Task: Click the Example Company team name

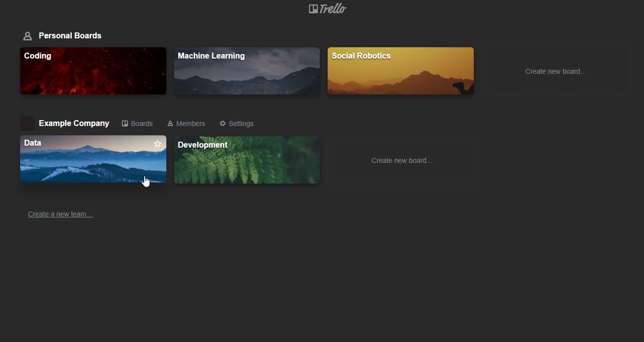Action: [74, 123]
